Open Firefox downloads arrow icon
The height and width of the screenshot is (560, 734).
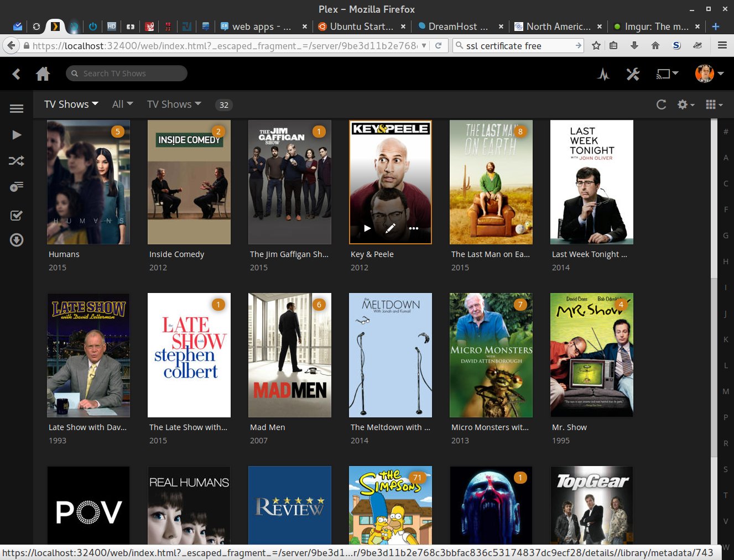point(634,46)
